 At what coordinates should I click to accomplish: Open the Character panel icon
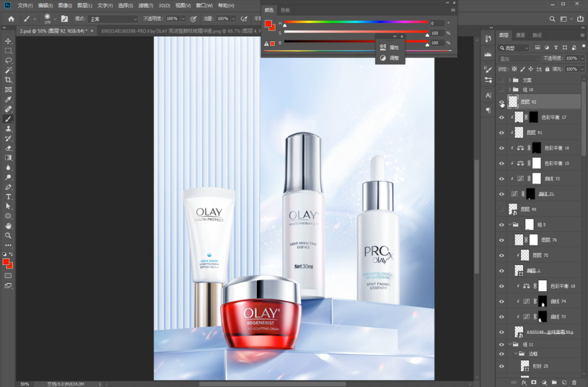(x=488, y=95)
